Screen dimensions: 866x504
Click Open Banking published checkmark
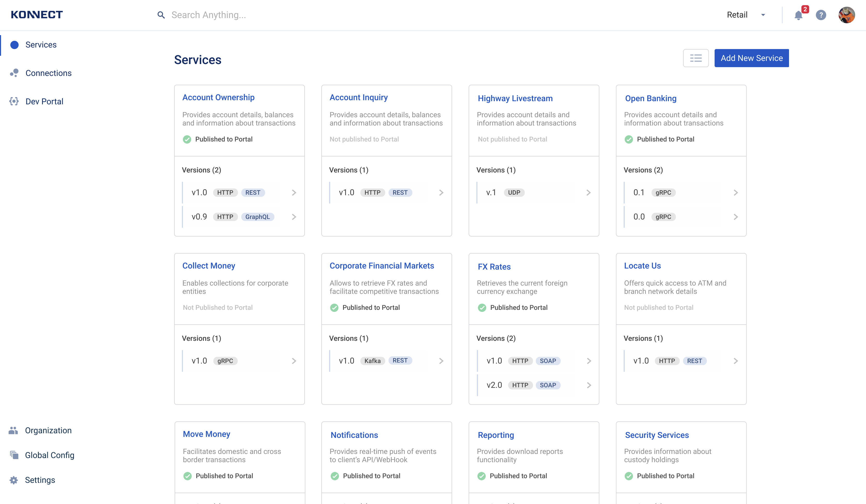click(629, 139)
